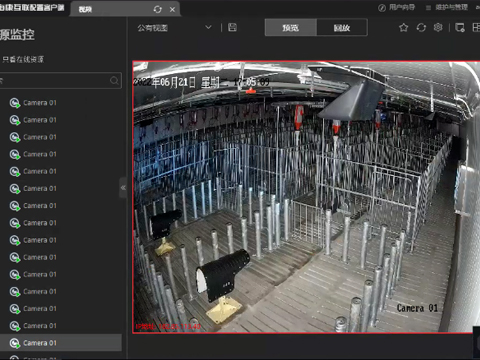Click the refresh icon on the 视频 tab
Screen dimensions: 480x360
tap(157, 9)
